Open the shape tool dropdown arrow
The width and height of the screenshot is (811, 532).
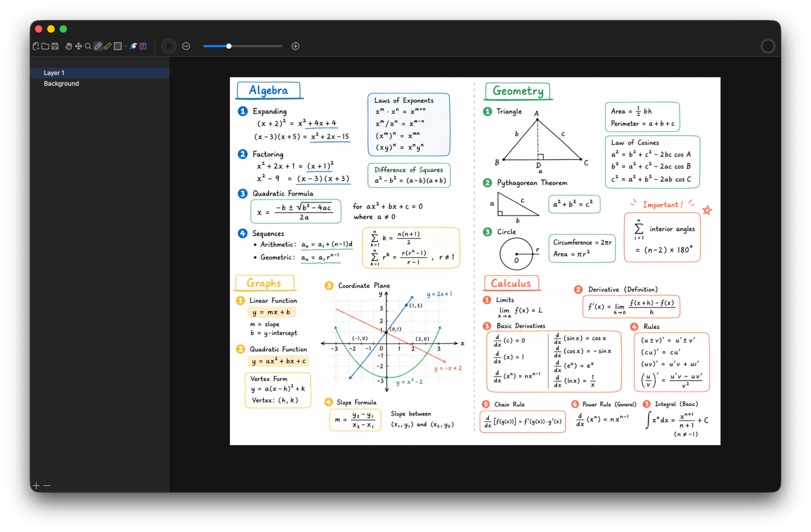click(126, 46)
